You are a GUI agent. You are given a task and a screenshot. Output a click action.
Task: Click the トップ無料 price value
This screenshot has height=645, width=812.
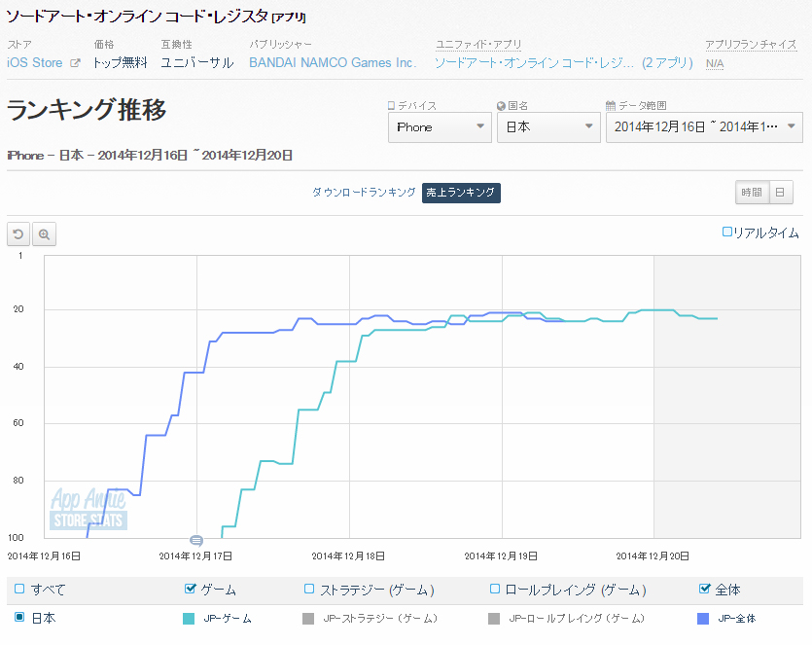coord(121,62)
